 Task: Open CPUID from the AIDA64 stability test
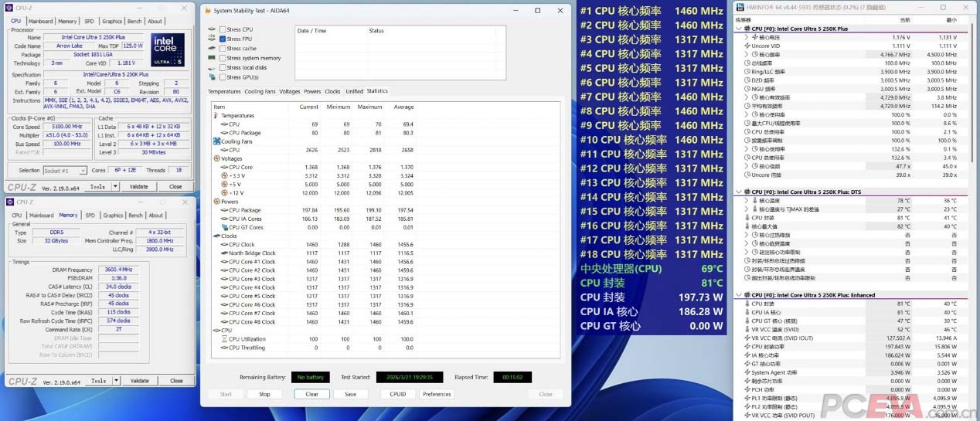pyautogui.click(x=397, y=394)
